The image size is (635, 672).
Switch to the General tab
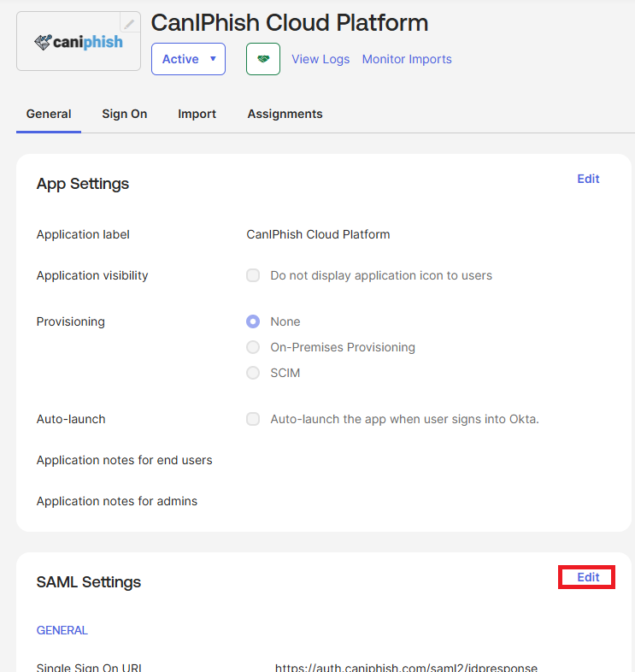click(49, 114)
